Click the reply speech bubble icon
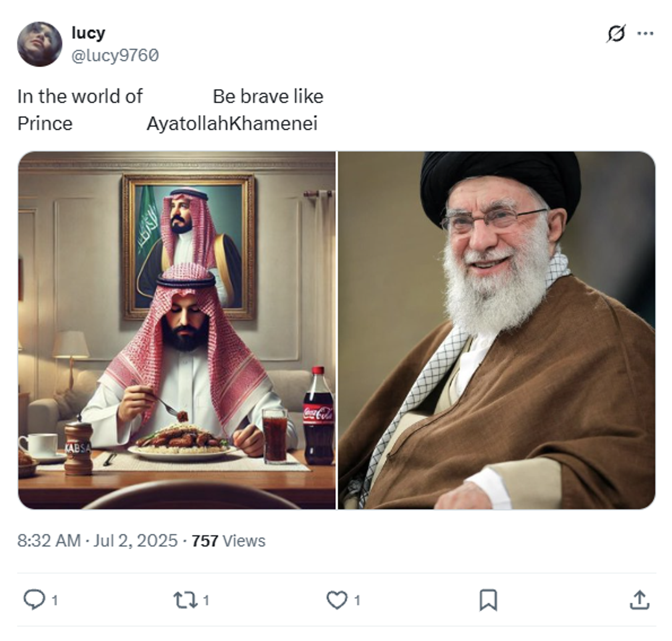The width and height of the screenshot is (672, 641). (34, 599)
